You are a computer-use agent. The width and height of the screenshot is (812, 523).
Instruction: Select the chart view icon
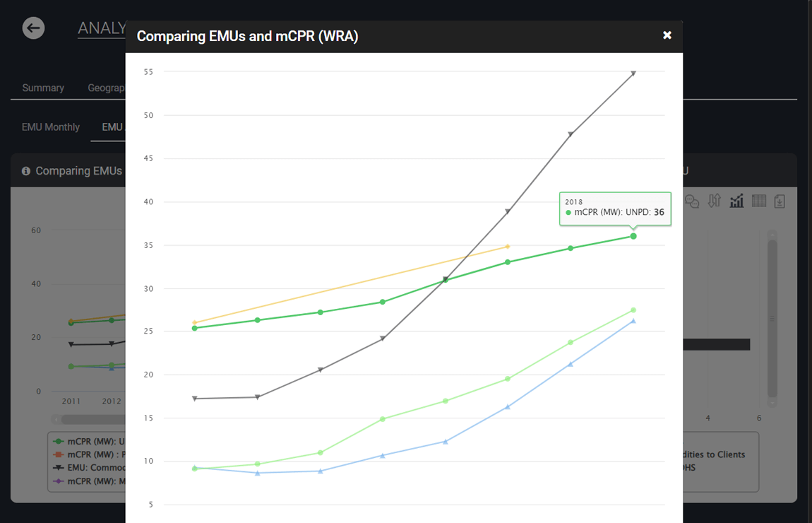tap(736, 201)
